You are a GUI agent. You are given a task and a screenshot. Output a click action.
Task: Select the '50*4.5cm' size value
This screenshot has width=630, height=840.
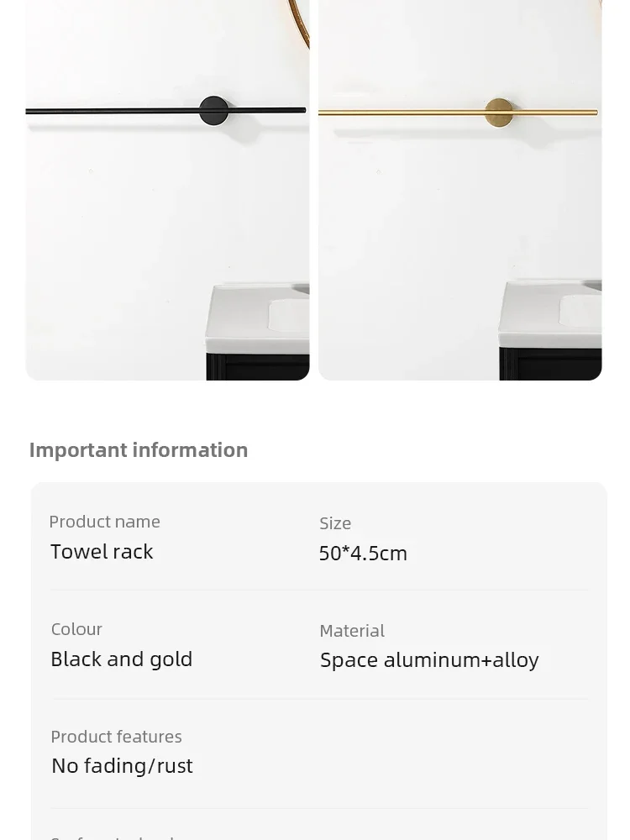click(363, 554)
